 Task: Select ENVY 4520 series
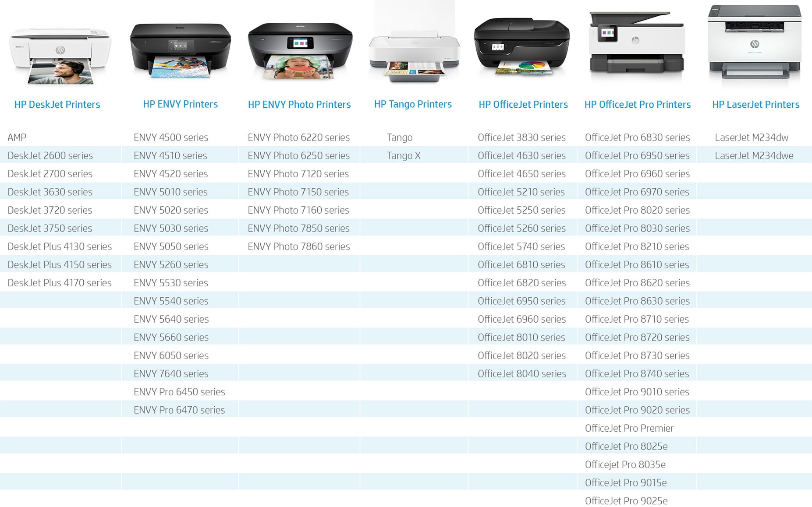(171, 174)
